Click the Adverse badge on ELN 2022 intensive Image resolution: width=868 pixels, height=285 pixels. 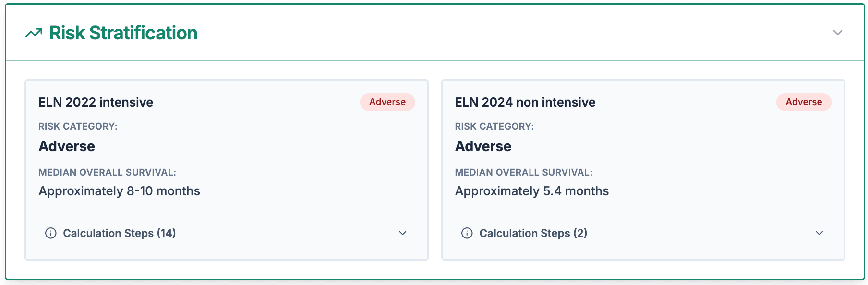387,102
